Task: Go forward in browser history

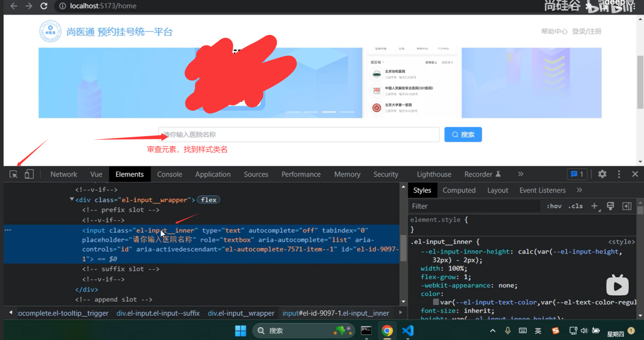Action: 29,6
